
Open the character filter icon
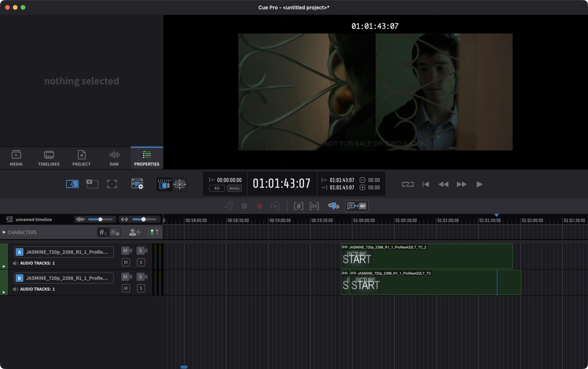(154, 232)
